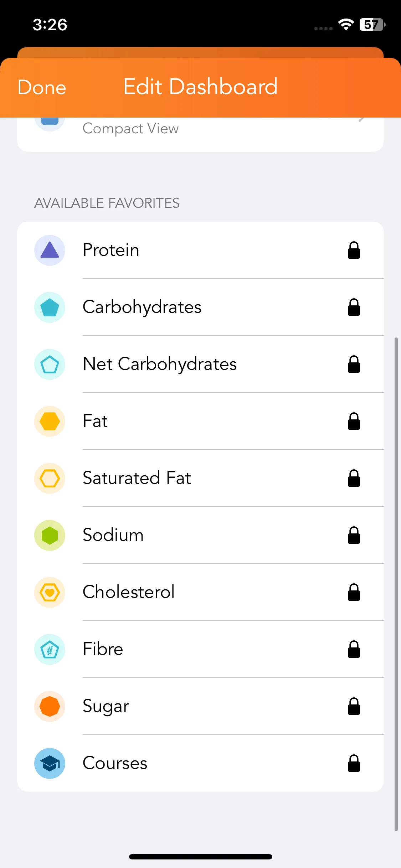Tap the Compact View label

pos(130,128)
